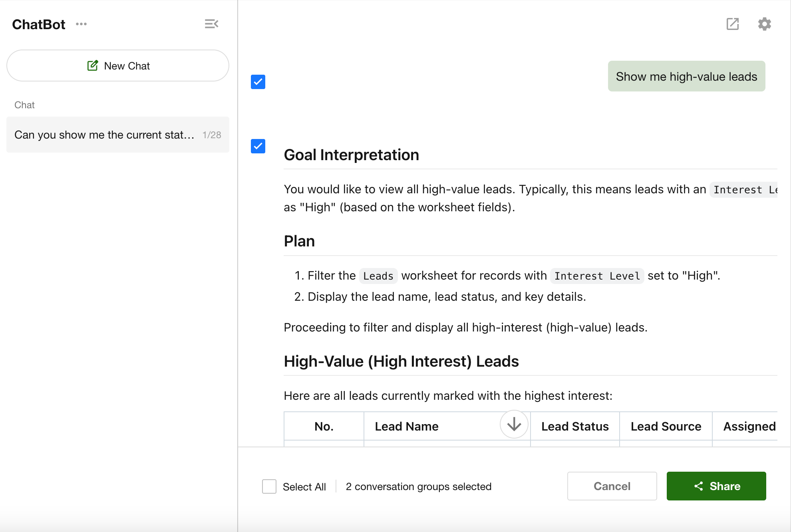Screen dimensions: 791x532
Task: Click the 'Show me high-value leads' message bubble
Action: pyautogui.click(x=686, y=76)
